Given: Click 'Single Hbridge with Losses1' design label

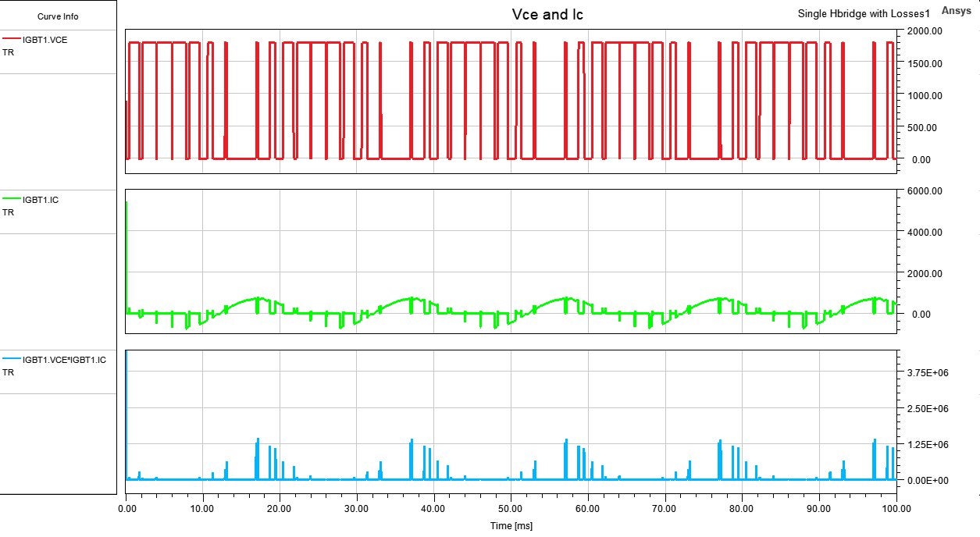Looking at the screenshot, I should [x=864, y=14].
